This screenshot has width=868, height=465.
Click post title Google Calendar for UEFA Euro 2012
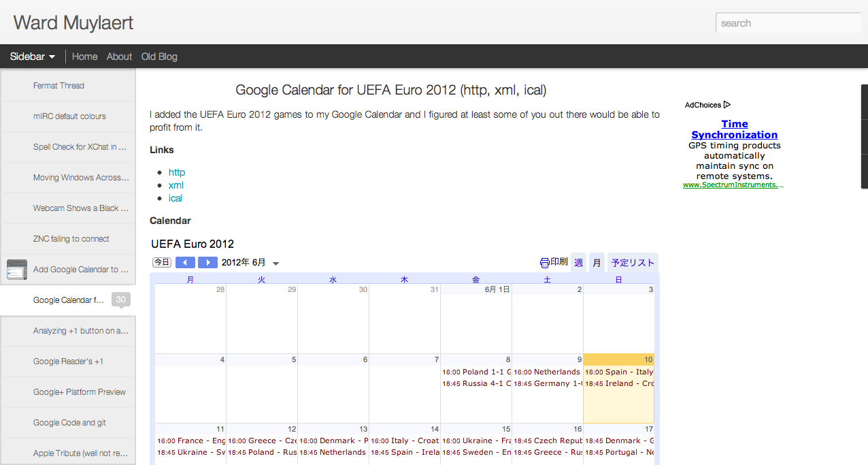tap(391, 90)
